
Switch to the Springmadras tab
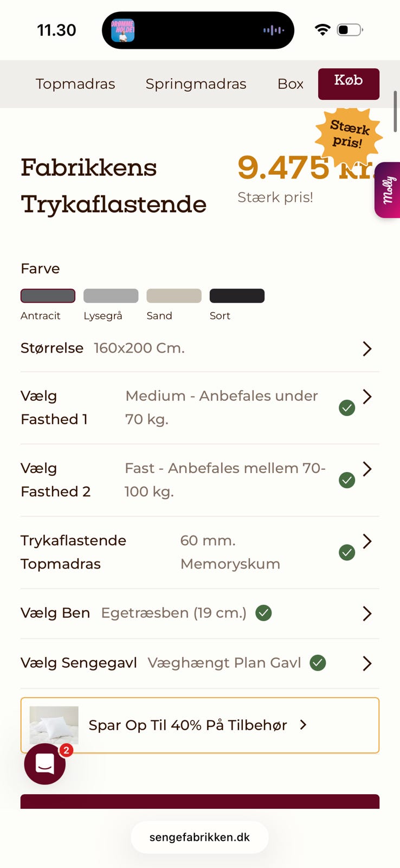coord(196,84)
